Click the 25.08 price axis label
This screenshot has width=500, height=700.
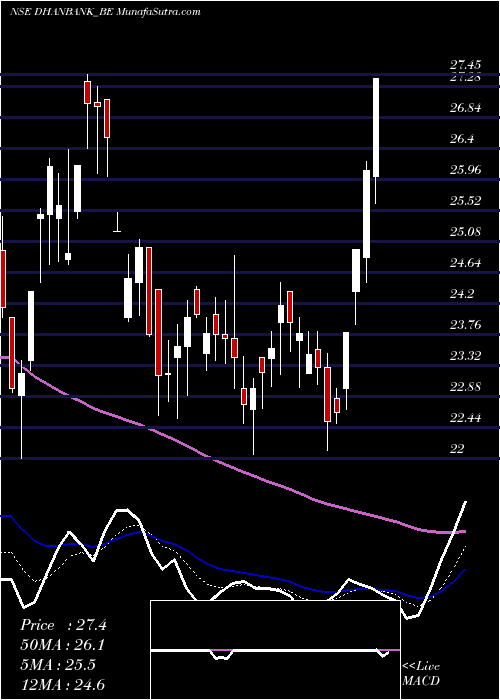[466, 232]
